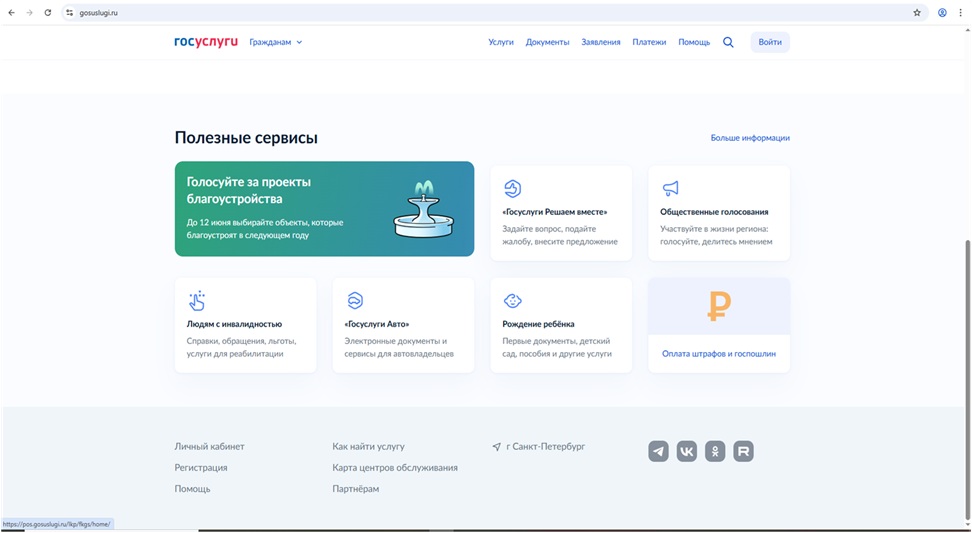Viewport: 972px width, 533px height.
Task: Reload the page with the refresh icon
Action: tap(48, 13)
